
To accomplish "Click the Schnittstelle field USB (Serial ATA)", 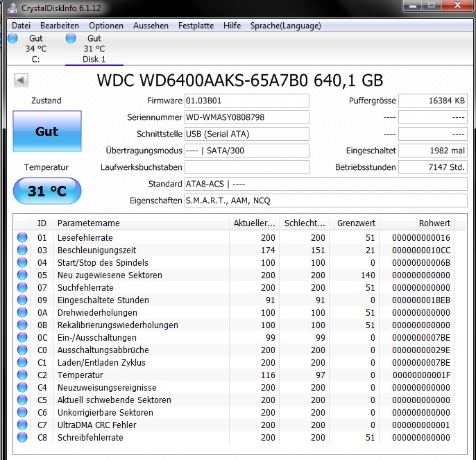I will 247,134.
